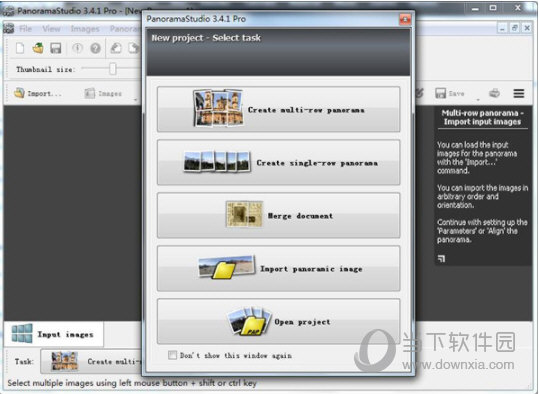Open the hamburger menu icon
This screenshot has width=539, height=394.
[x=519, y=93]
